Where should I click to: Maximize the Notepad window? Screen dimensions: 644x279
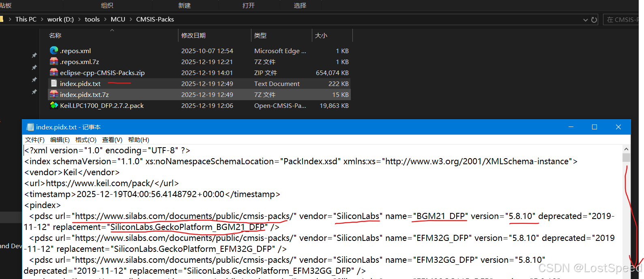(x=595, y=127)
